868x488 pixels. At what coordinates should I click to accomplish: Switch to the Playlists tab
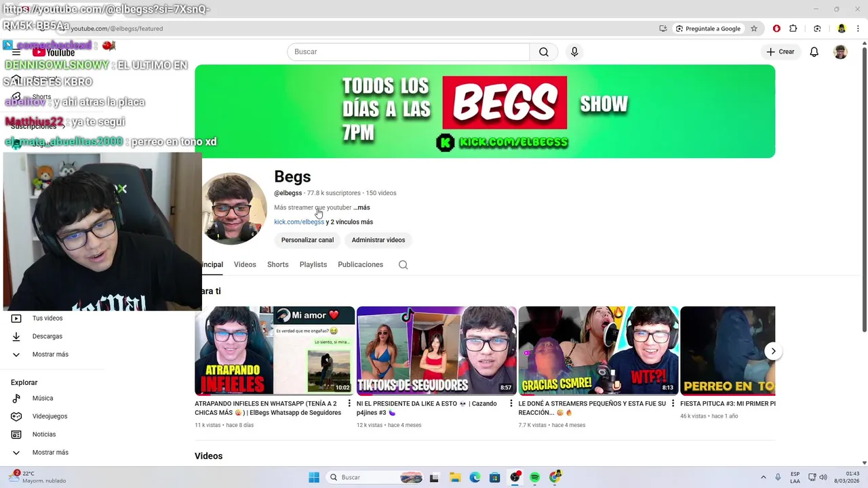[313, 264]
